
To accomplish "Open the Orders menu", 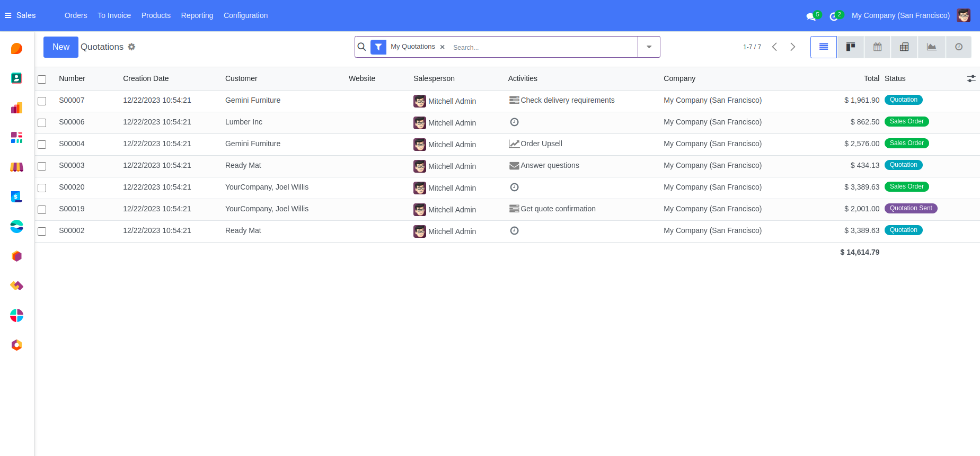I will pos(76,15).
